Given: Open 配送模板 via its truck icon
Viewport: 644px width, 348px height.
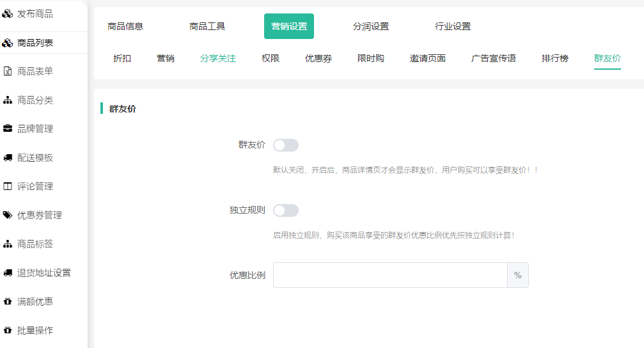Looking at the screenshot, I should click(x=8, y=158).
